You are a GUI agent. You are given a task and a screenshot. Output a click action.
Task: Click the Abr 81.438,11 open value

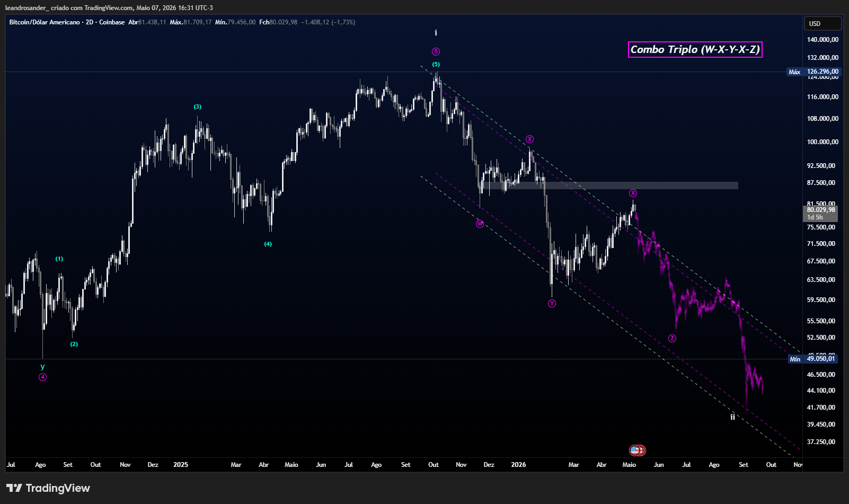(x=147, y=22)
